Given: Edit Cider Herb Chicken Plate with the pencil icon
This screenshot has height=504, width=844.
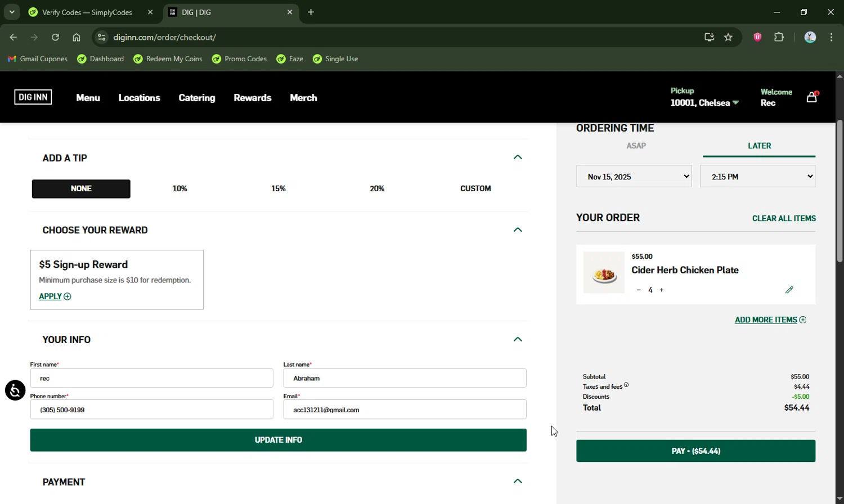Looking at the screenshot, I should 789,290.
